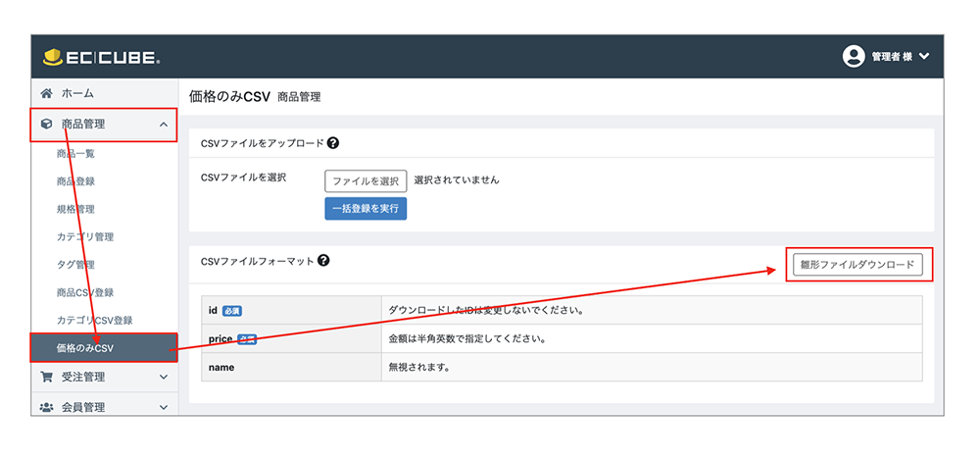The image size is (980, 458).
Task: Click ファイルを選択 to choose CSV
Action: point(366,180)
